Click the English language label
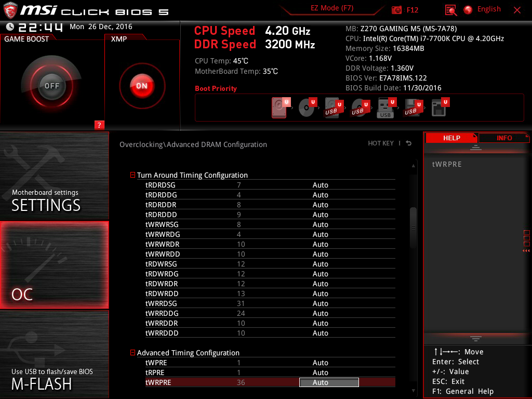The height and width of the screenshot is (399, 532). 489,9
